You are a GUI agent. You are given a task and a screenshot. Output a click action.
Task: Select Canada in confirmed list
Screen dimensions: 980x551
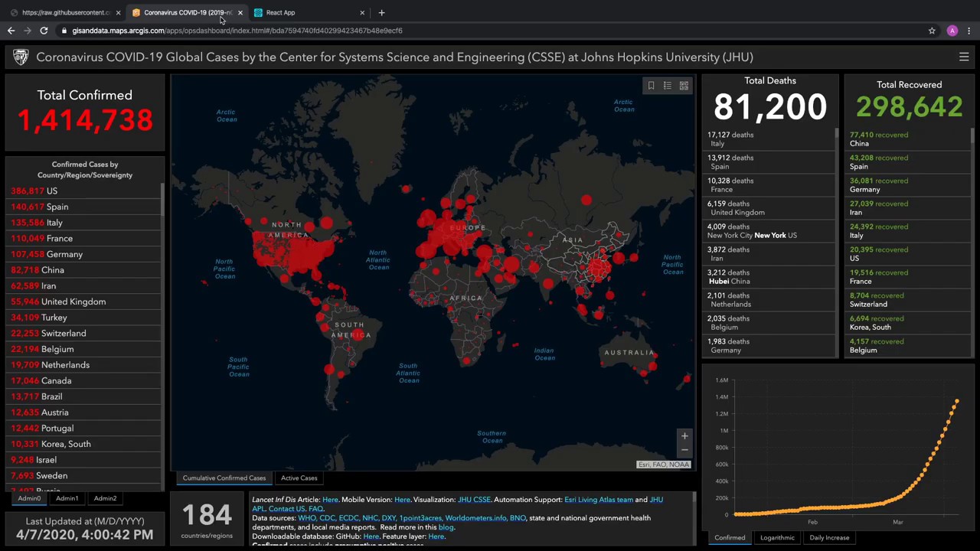click(x=83, y=380)
